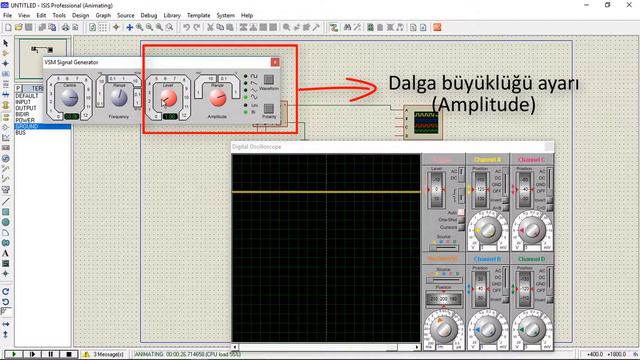Image resolution: width=640 pixels, height=360 pixels.
Task: Click the cut scissors icon
Action: click(210, 27)
